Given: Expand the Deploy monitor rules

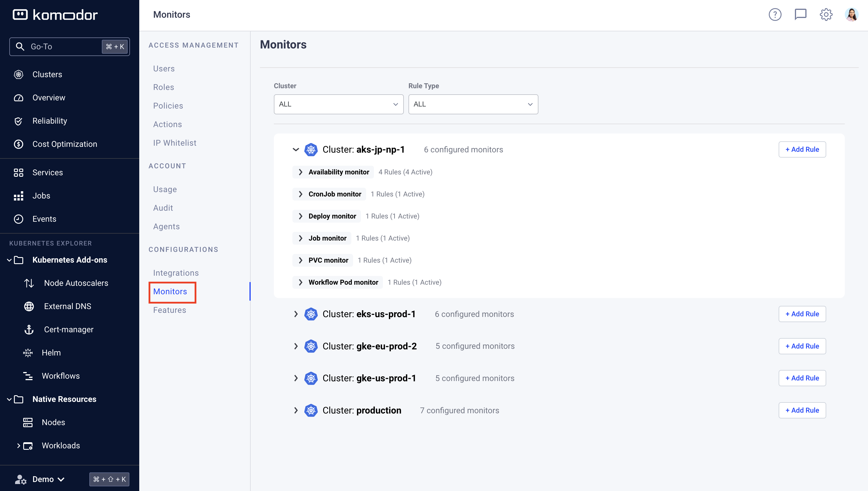Looking at the screenshot, I should click(x=301, y=216).
